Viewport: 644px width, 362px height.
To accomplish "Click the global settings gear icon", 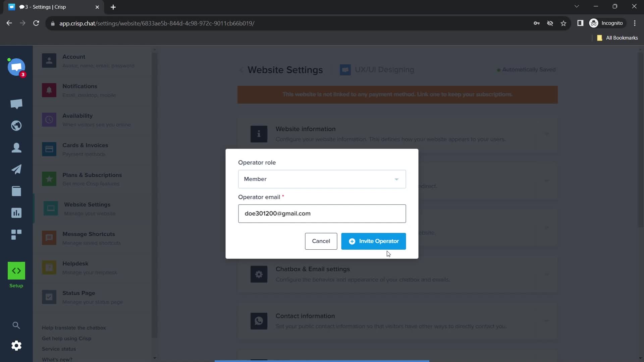I will (16, 346).
